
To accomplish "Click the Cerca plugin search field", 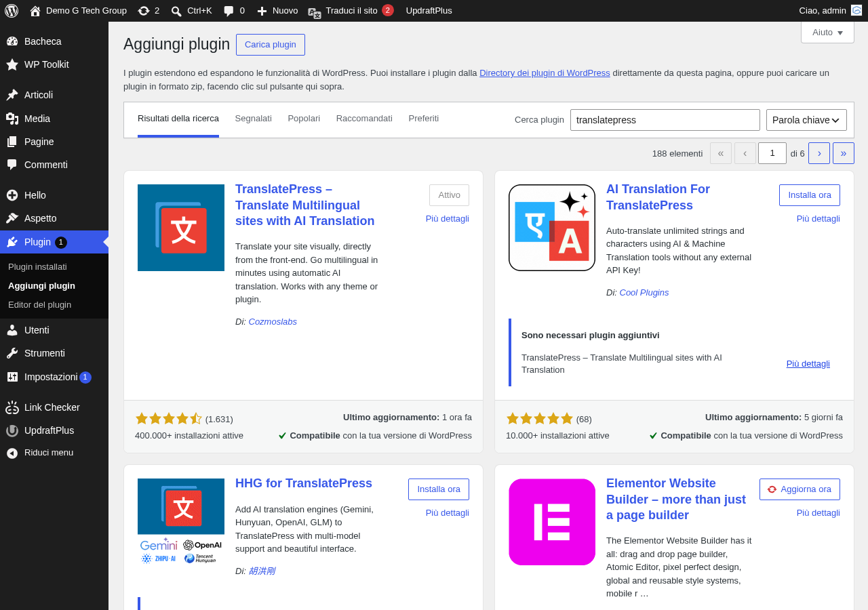I will (665, 120).
